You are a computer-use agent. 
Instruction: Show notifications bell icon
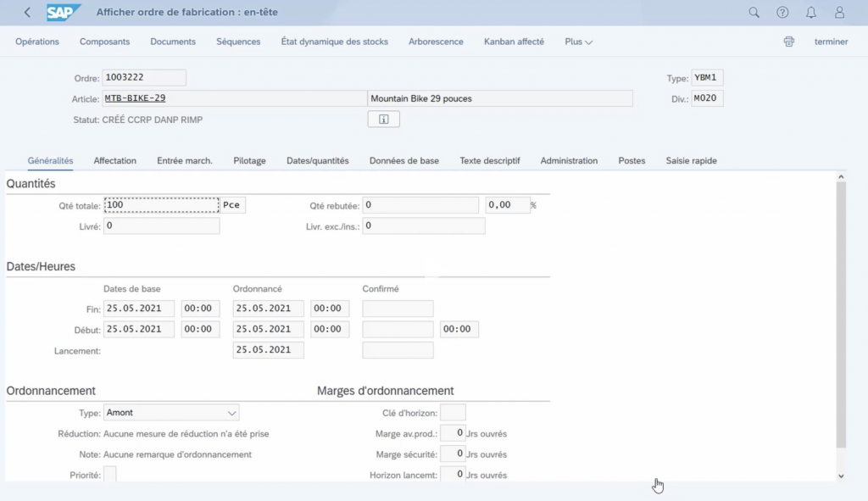[x=811, y=13]
